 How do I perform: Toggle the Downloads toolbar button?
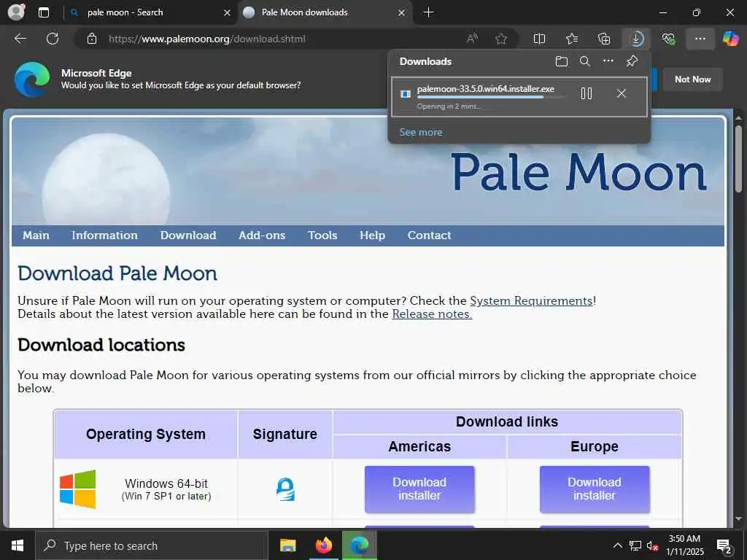[x=636, y=39]
